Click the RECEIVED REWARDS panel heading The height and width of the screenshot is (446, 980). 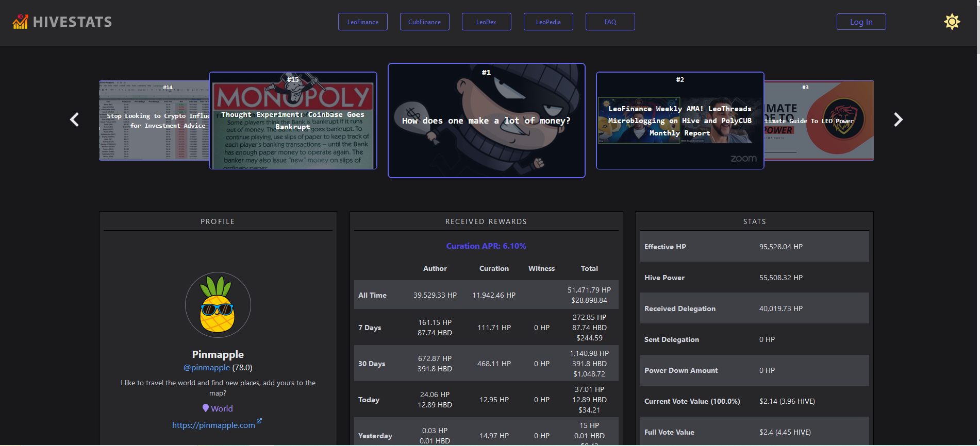486,221
